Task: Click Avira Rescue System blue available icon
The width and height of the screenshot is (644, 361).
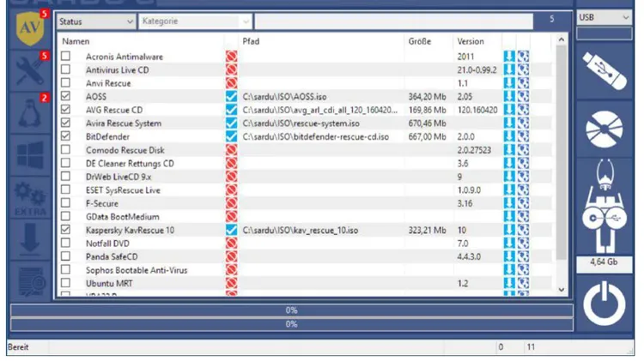Action: tap(231, 123)
